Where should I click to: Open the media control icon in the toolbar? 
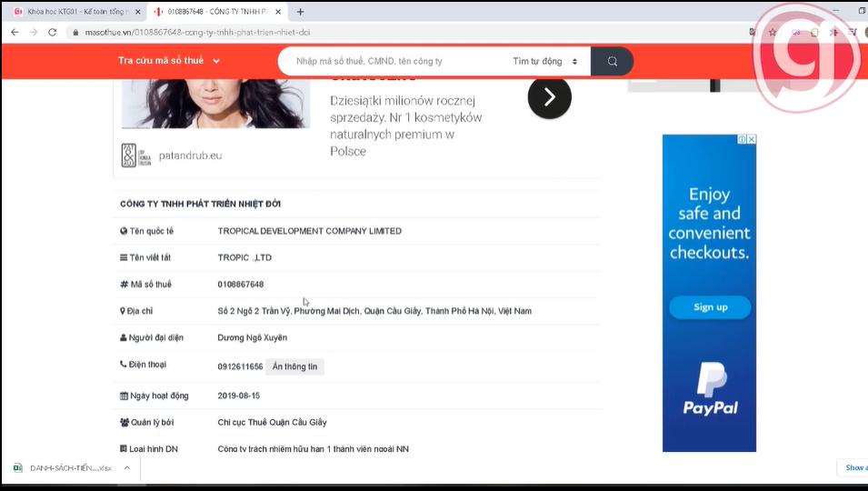[x=853, y=32]
